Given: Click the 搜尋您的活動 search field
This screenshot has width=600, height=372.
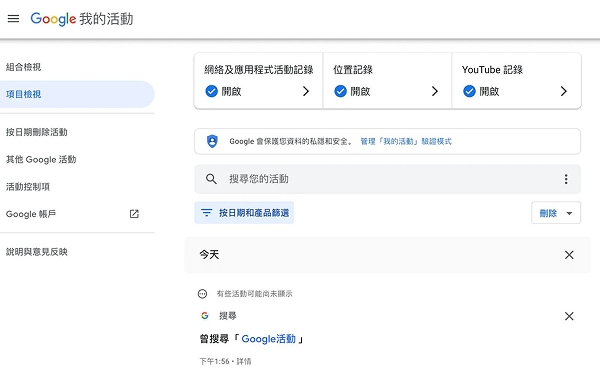Looking at the screenshot, I should pyautogui.click(x=387, y=179).
